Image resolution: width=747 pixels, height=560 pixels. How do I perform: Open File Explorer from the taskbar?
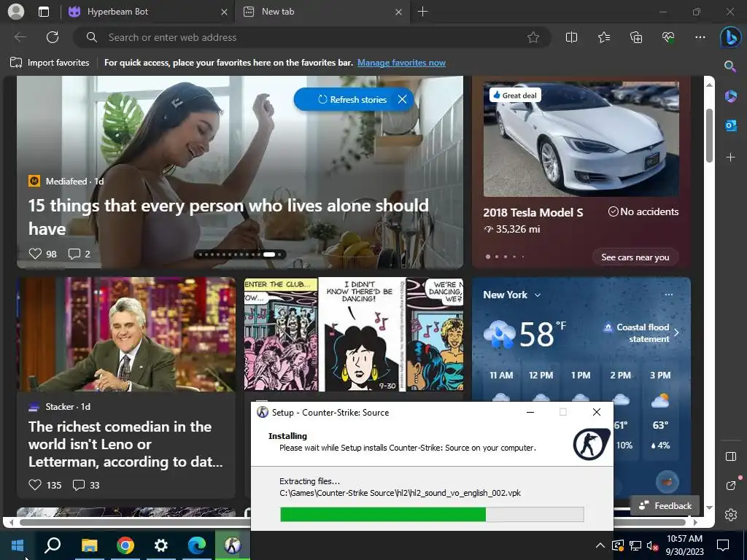(88, 545)
